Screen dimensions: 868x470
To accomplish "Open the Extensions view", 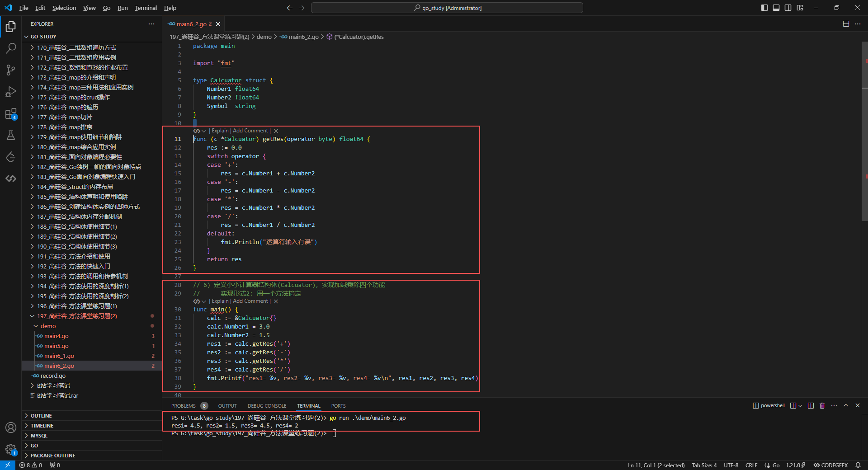I will coord(11,114).
